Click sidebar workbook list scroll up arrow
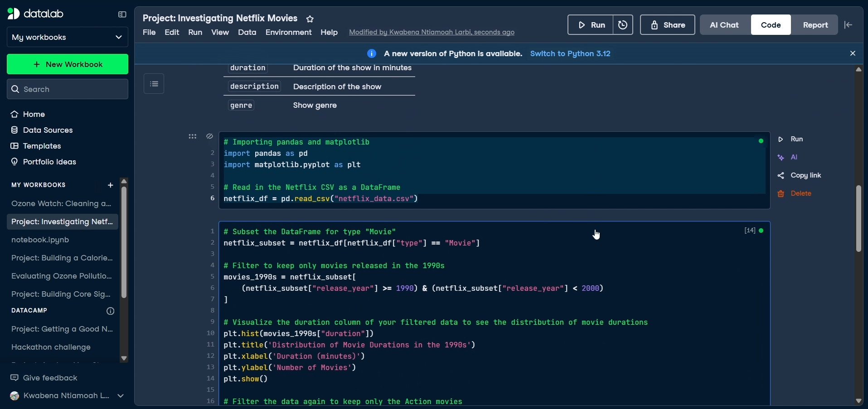 point(124,181)
